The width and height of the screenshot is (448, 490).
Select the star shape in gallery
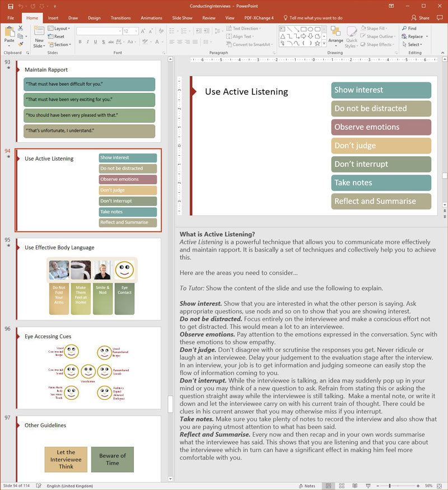(x=318, y=44)
